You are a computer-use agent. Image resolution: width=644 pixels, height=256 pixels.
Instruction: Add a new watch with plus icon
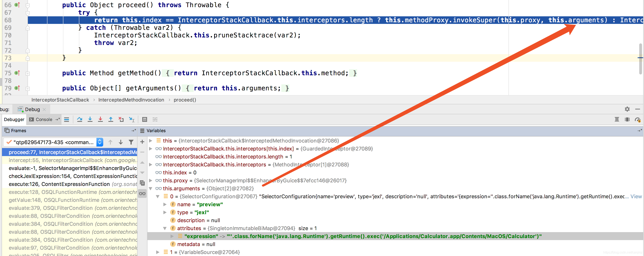point(142,142)
